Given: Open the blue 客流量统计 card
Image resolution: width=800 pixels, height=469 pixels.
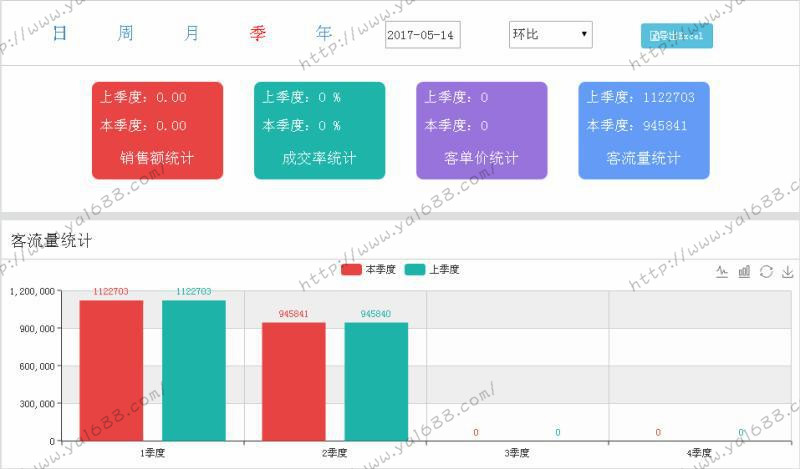Looking at the screenshot, I should (x=643, y=130).
